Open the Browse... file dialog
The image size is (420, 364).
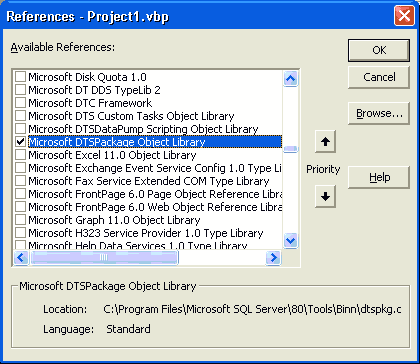click(x=379, y=114)
